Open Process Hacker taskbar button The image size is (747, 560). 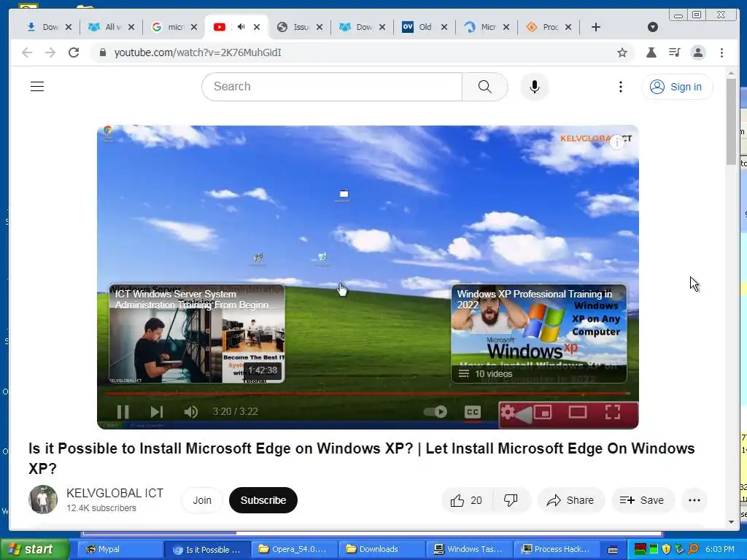(555, 549)
